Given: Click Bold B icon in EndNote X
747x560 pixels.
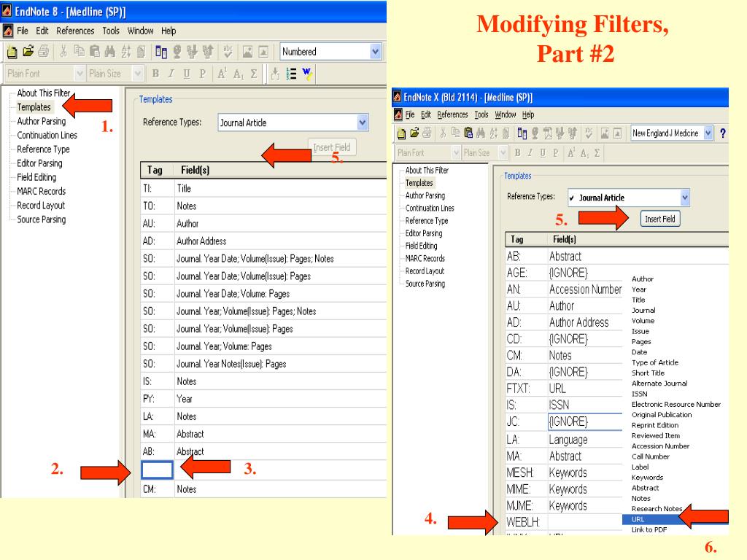Looking at the screenshot, I should point(517,153).
